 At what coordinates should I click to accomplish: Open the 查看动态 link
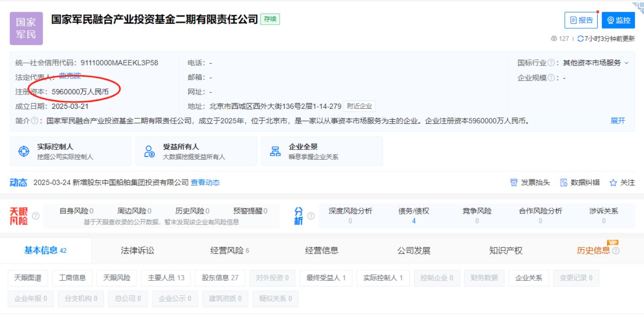[x=205, y=182]
